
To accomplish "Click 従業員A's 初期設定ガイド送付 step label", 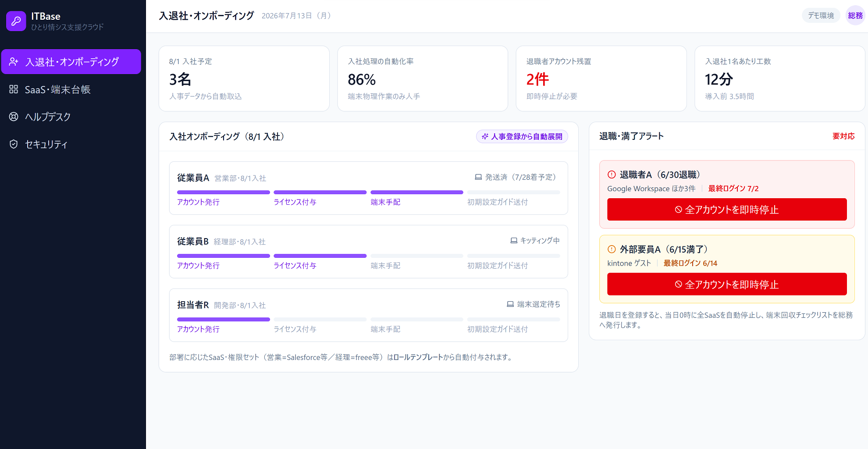I will coord(498,202).
